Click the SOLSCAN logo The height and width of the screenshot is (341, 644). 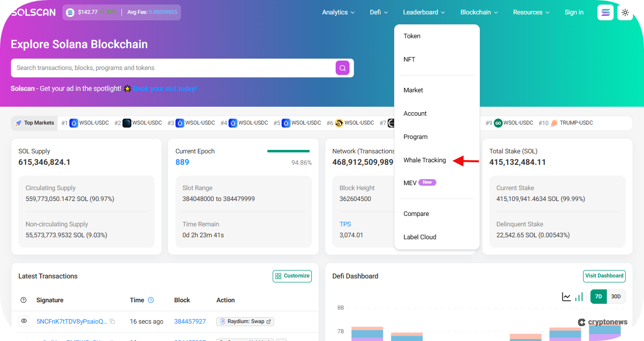tap(33, 12)
